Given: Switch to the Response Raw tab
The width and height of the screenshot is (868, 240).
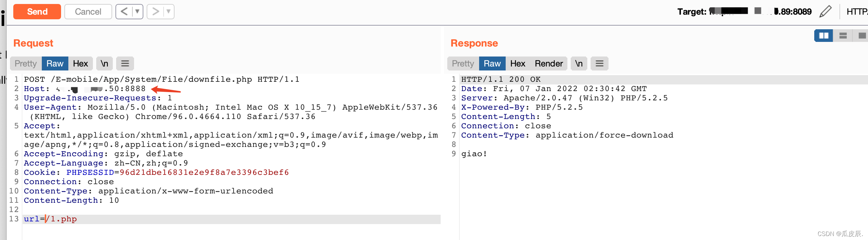Looking at the screenshot, I should (x=492, y=63).
